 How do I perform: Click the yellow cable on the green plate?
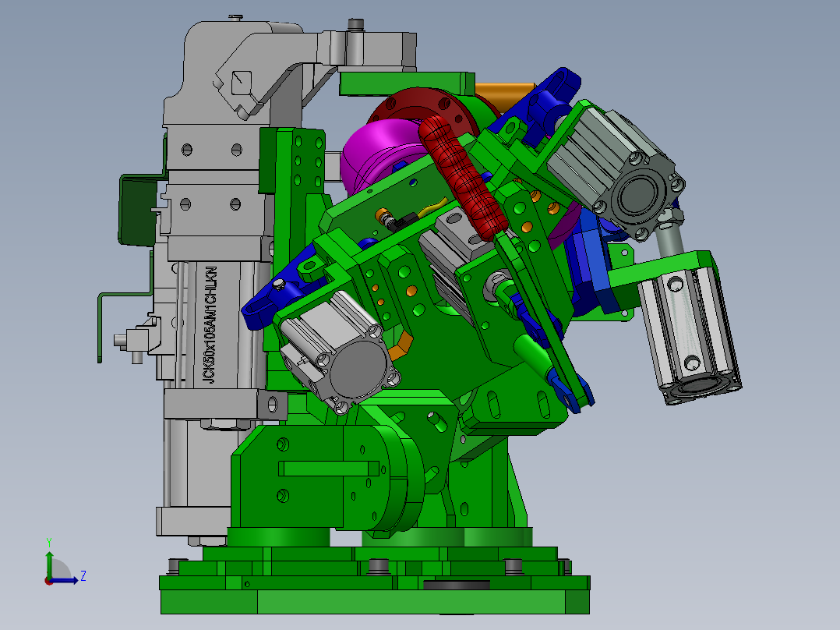433,207
